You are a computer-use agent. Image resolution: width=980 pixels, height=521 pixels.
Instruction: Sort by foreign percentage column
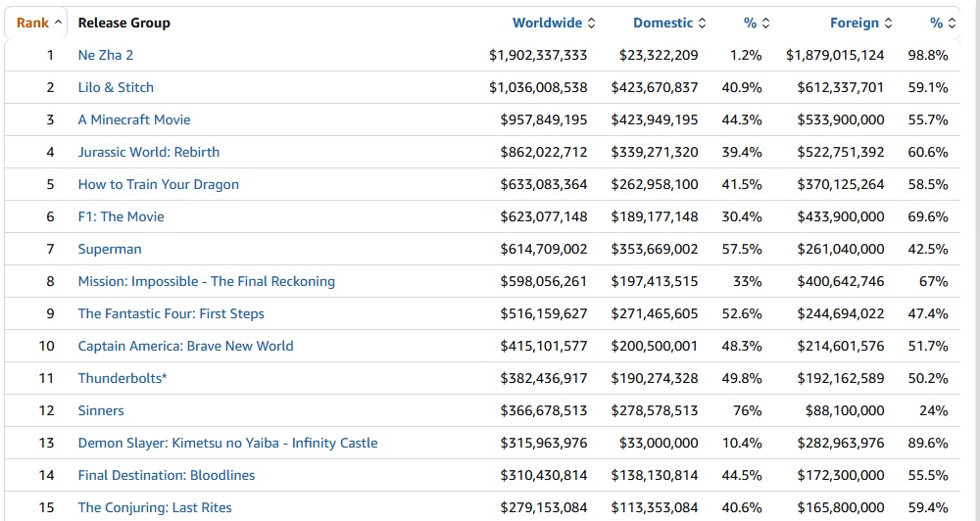tap(943, 23)
